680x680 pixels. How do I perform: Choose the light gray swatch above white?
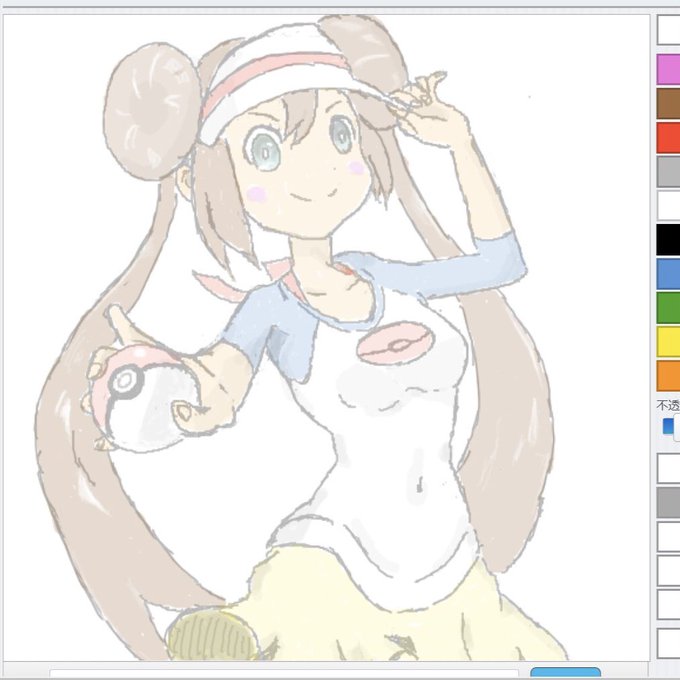668,172
